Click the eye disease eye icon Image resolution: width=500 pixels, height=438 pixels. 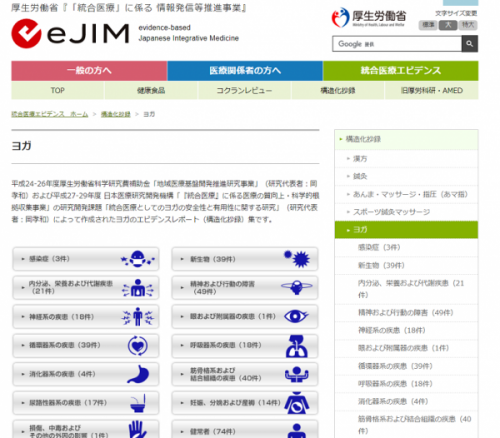(x=296, y=316)
